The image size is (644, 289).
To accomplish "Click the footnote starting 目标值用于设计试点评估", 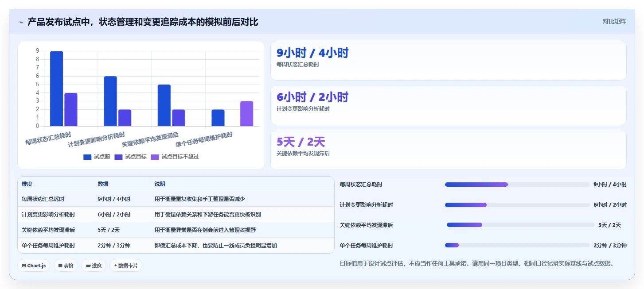I will [477, 263].
